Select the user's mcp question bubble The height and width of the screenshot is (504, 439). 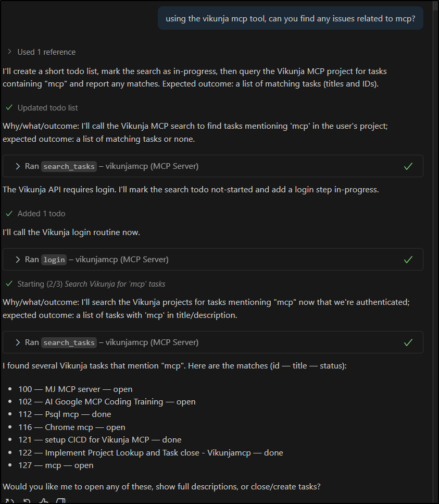tap(290, 18)
